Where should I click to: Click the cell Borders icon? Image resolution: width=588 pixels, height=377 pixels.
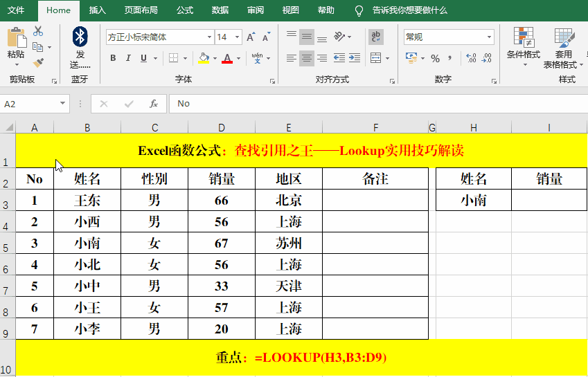(x=173, y=58)
